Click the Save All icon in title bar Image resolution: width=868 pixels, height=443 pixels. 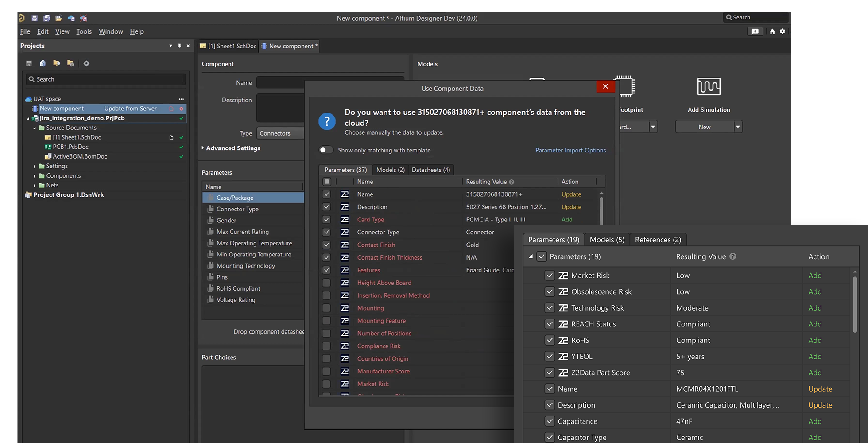[46, 18]
